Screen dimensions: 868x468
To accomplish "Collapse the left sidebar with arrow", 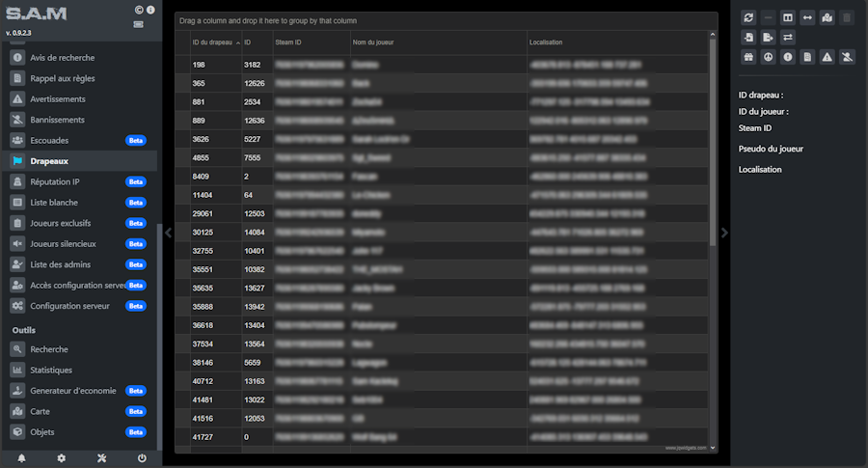I will click(x=168, y=232).
